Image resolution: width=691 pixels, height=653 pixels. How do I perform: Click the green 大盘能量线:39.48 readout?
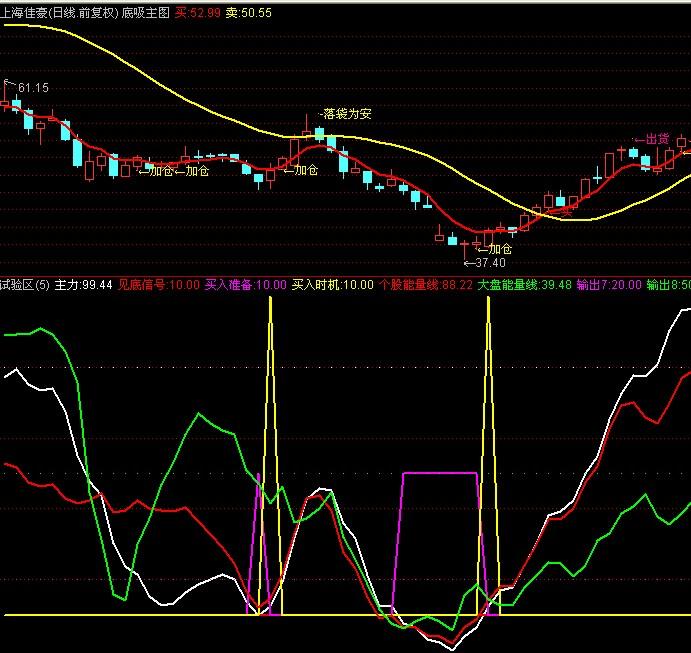tap(524, 285)
